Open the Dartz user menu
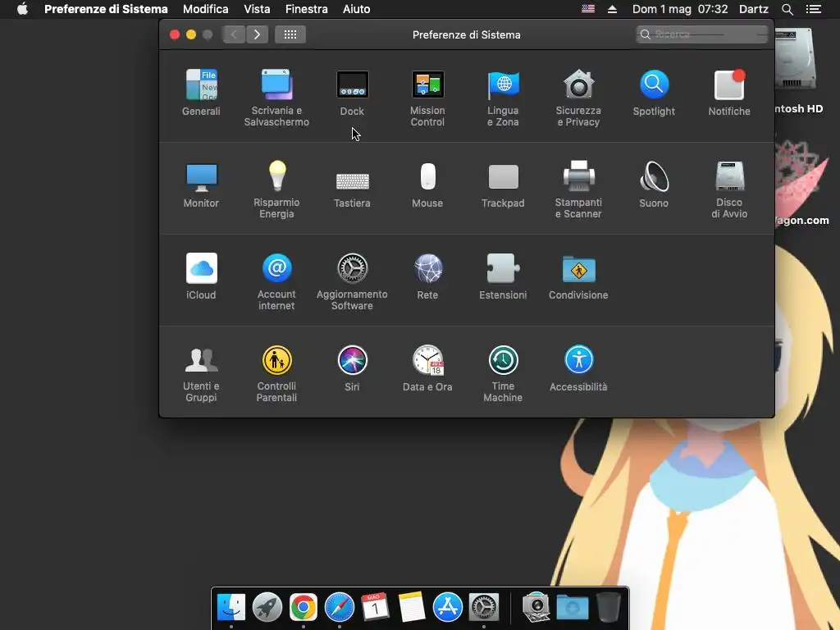This screenshot has width=840, height=630. tap(754, 9)
